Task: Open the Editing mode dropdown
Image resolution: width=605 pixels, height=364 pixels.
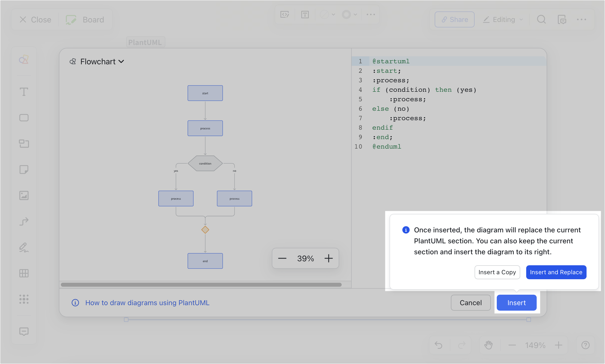Action: 503,19
